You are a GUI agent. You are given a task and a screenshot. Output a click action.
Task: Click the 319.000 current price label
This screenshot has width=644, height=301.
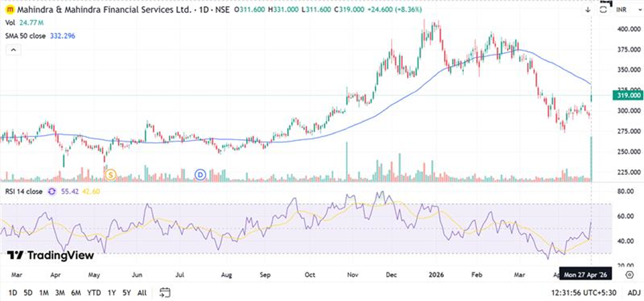[x=628, y=96]
